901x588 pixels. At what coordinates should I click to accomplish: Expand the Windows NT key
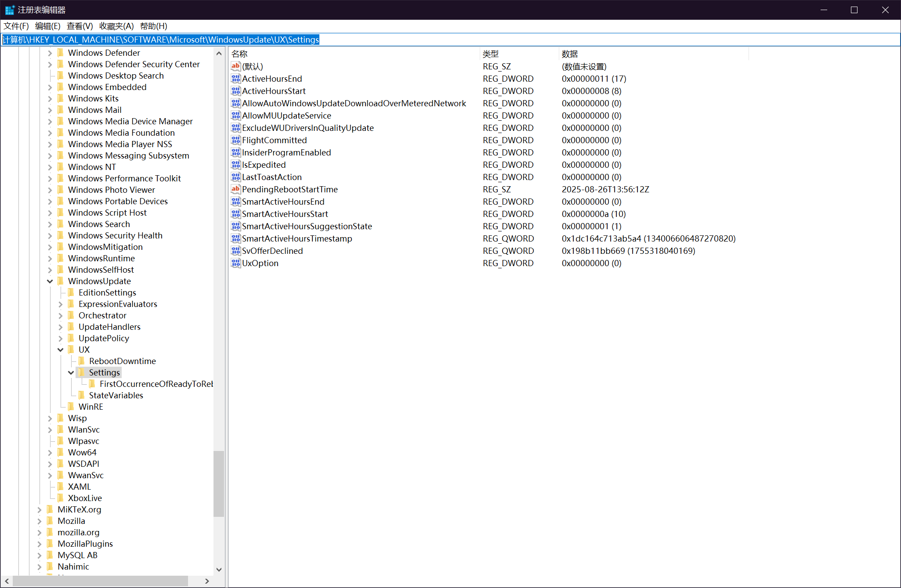(x=50, y=167)
